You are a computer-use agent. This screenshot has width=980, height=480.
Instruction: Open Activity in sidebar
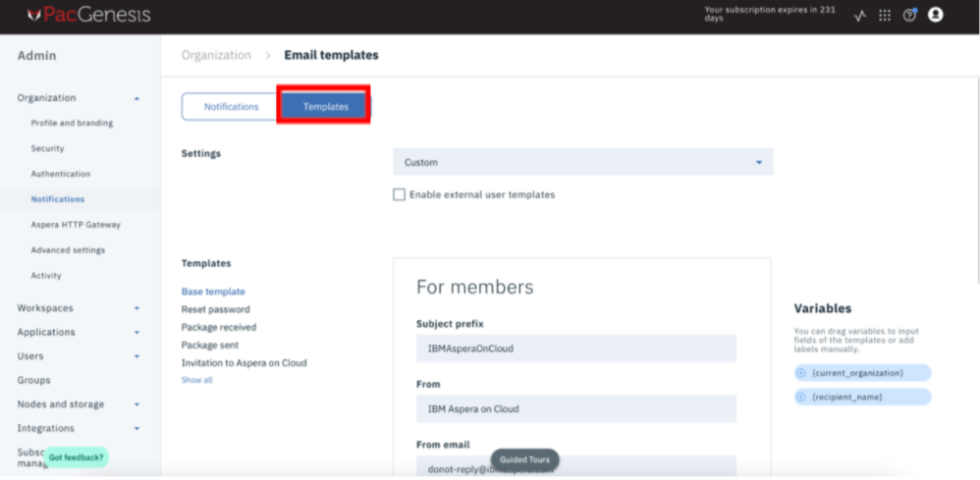click(x=46, y=276)
